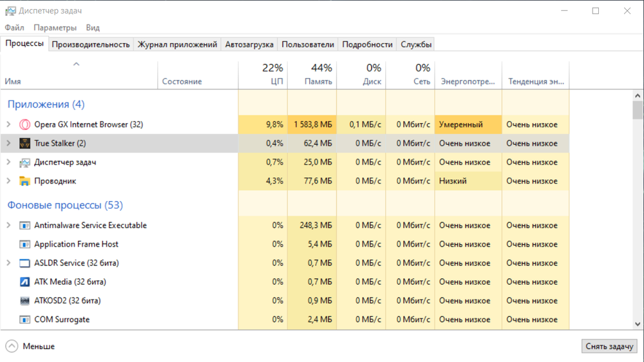The width and height of the screenshot is (644, 362).
Task: Select the Antimalware Service Executable icon
Action: point(24,225)
